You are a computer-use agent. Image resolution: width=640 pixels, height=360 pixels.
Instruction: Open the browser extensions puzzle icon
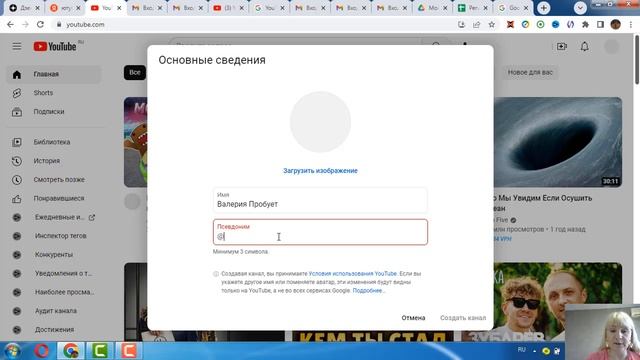pos(585,24)
